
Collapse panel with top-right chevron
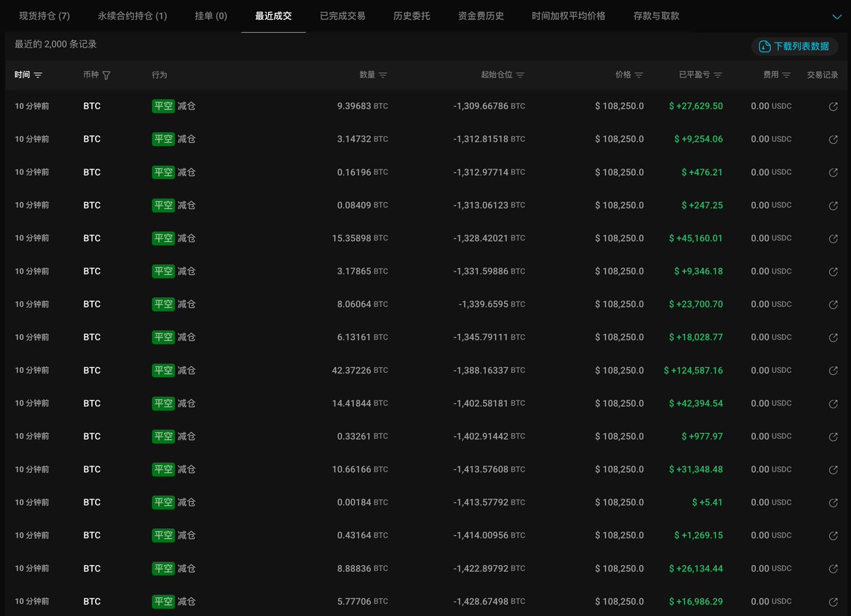(837, 16)
